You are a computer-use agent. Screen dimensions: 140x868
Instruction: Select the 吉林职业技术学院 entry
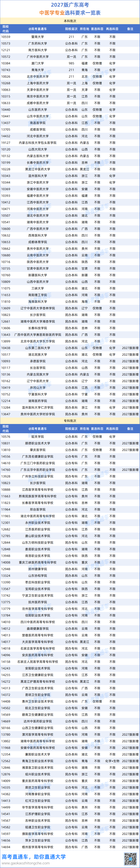pos(38,821)
